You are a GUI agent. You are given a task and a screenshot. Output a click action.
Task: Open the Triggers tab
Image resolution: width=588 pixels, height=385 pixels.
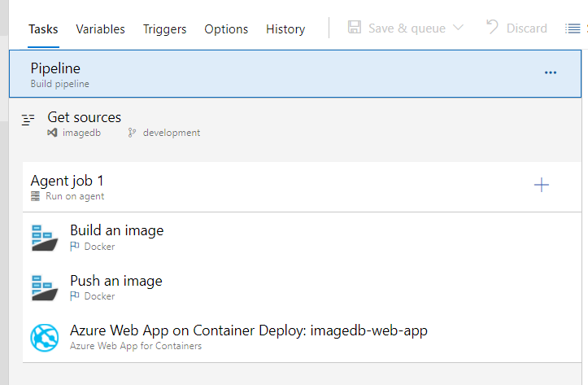164,29
